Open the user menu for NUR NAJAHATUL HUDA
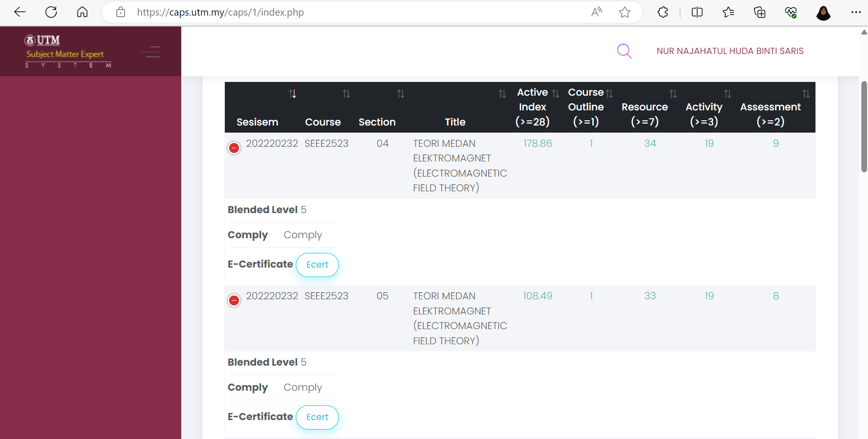This screenshot has width=868, height=439. tap(730, 51)
